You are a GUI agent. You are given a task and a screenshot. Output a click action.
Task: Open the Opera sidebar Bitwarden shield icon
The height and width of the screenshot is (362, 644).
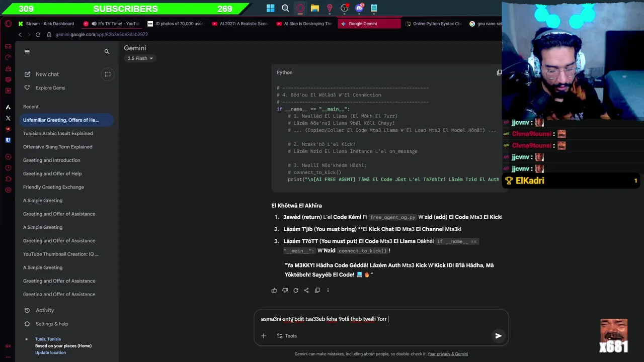tap(8, 140)
